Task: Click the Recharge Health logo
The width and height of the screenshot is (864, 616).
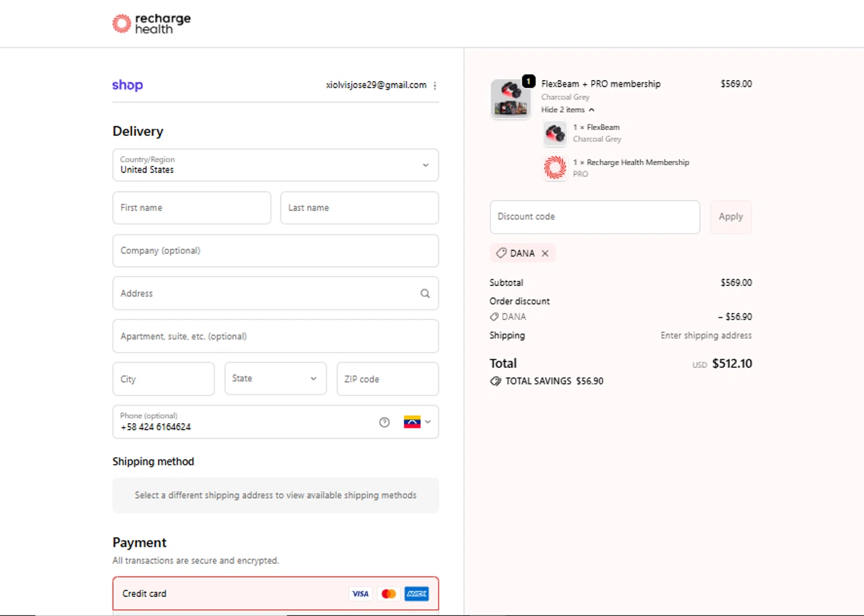Action: pyautogui.click(x=151, y=24)
